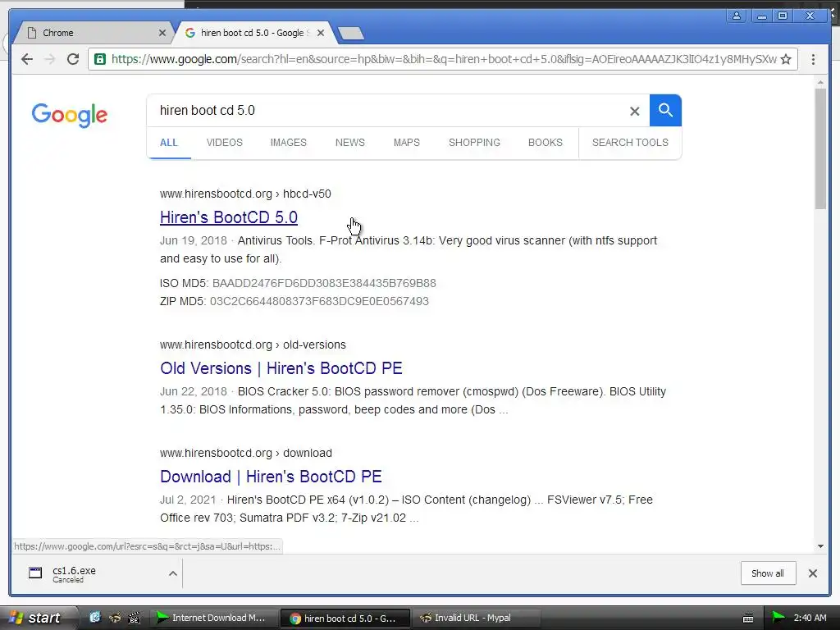The height and width of the screenshot is (630, 840).
Task: Bookmark this page with the star
Action: point(786,59)
